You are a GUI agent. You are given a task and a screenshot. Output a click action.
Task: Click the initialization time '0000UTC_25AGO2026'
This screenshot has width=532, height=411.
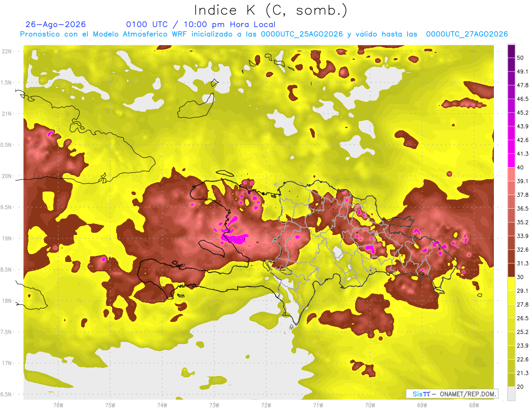click(x=302, y=34)
